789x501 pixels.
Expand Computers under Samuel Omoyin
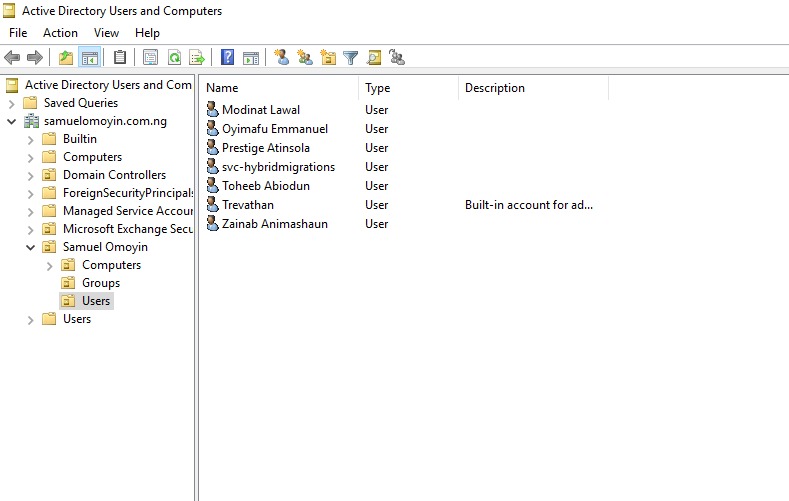(50, 266)
